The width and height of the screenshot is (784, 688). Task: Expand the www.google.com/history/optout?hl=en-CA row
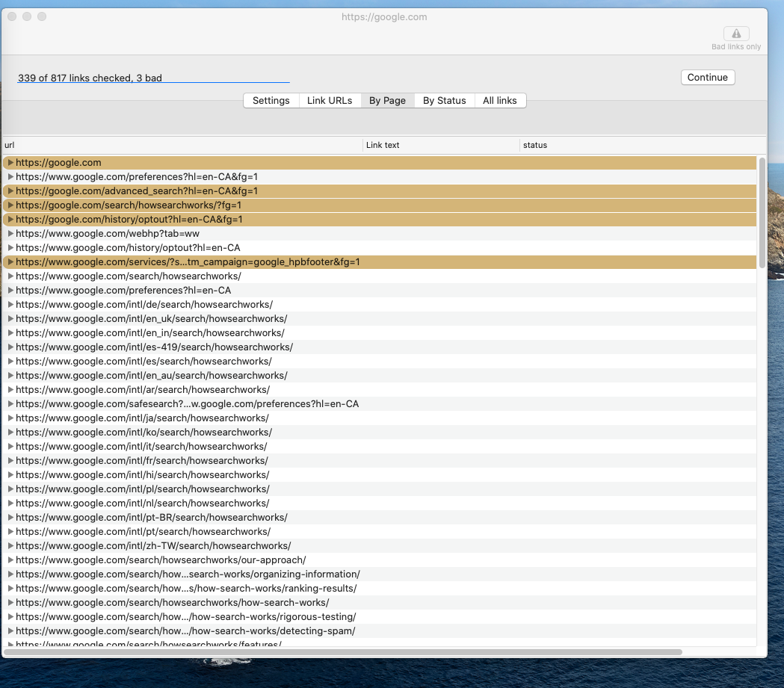tap(10, 247)
